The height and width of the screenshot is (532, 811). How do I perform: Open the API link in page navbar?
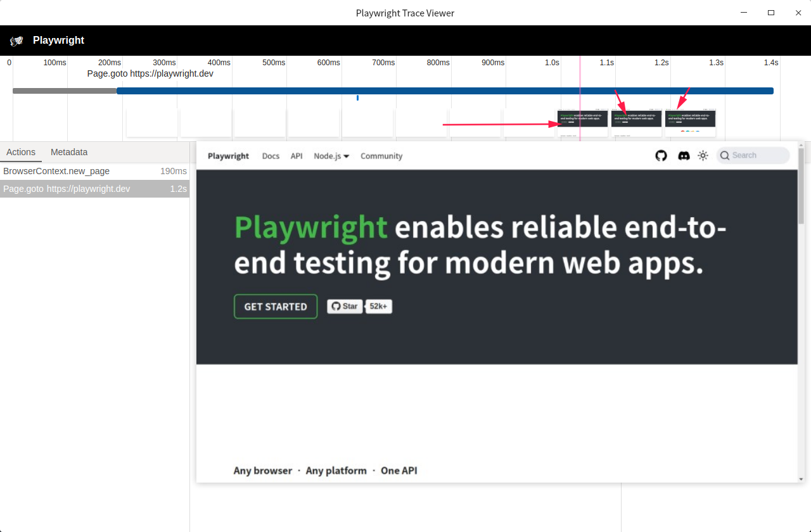pos(297,156)
